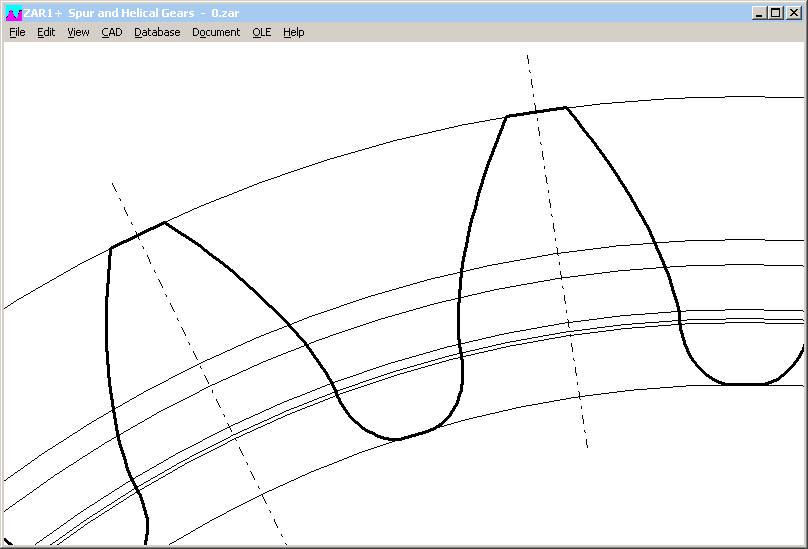Click the ZAR1+ application icon in title bar
Viewport: 808px width, 549px height.
[x=13, y=13]
